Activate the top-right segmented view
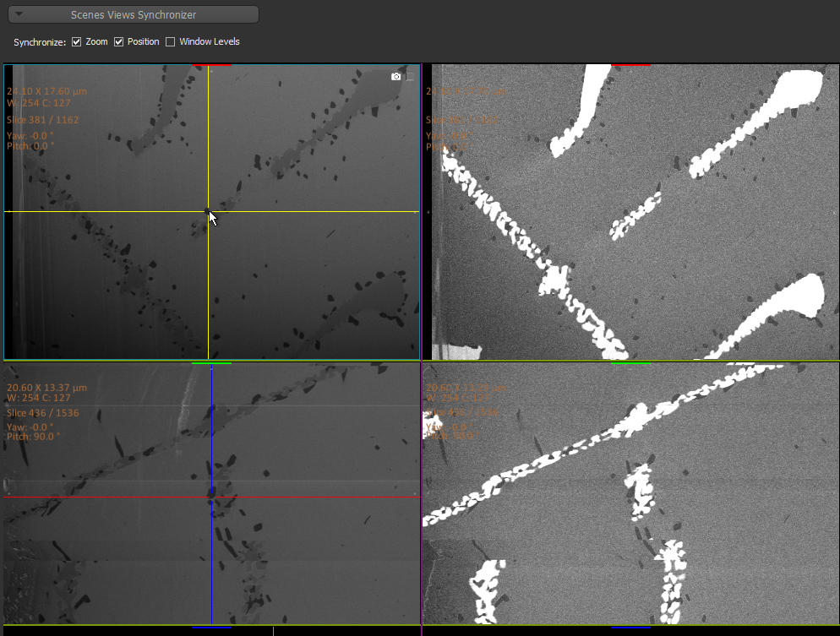840x636 pixels. click(630, 211)
